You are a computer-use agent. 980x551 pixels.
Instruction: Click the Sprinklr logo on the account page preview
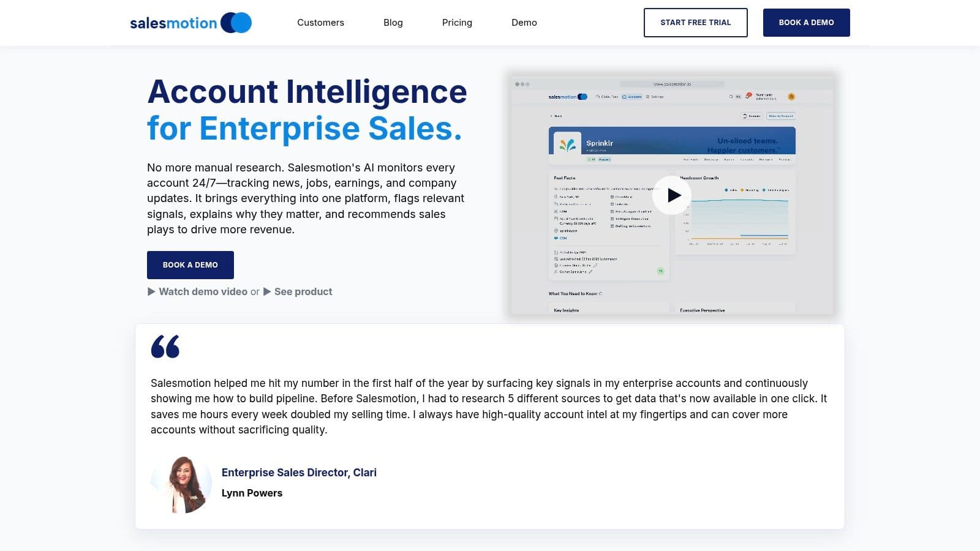[x=567, y=143]
